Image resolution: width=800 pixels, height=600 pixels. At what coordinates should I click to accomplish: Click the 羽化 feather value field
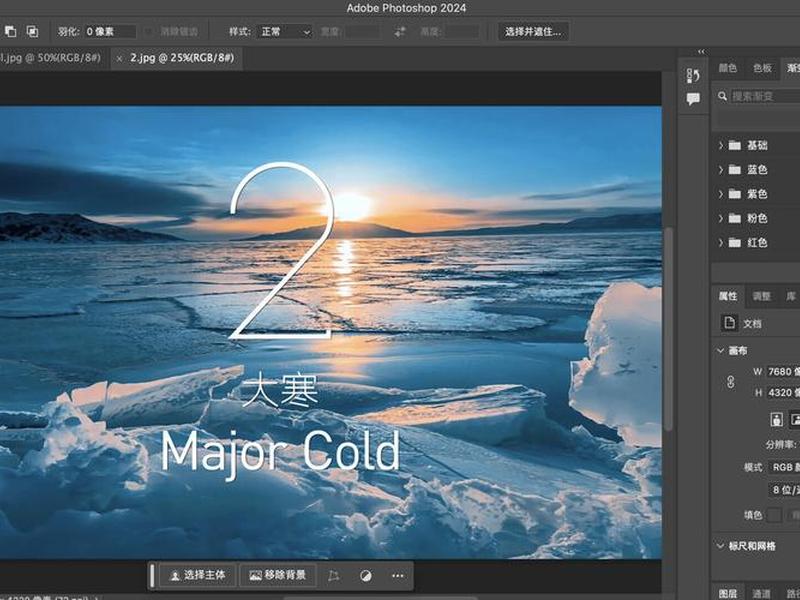tap(110, 32)
